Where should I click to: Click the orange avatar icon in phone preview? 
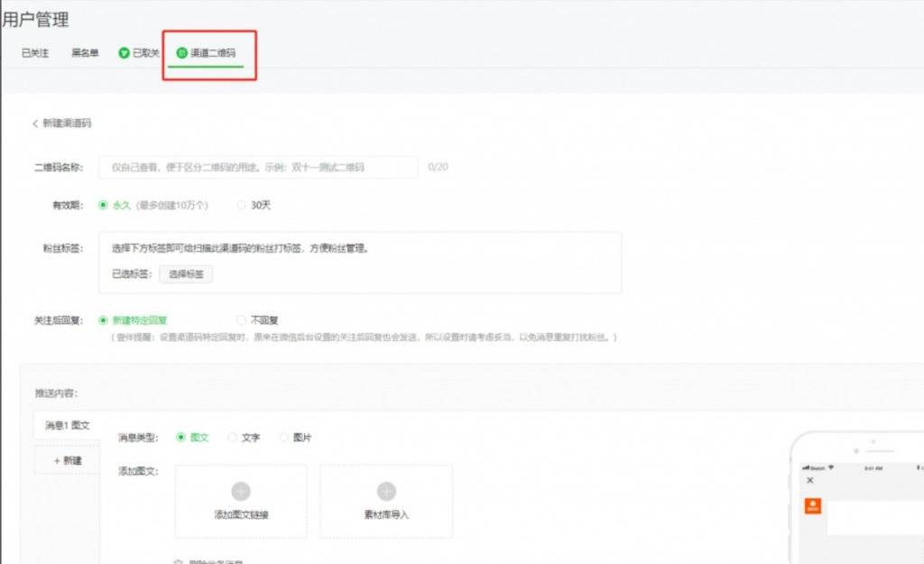(813, 505)
